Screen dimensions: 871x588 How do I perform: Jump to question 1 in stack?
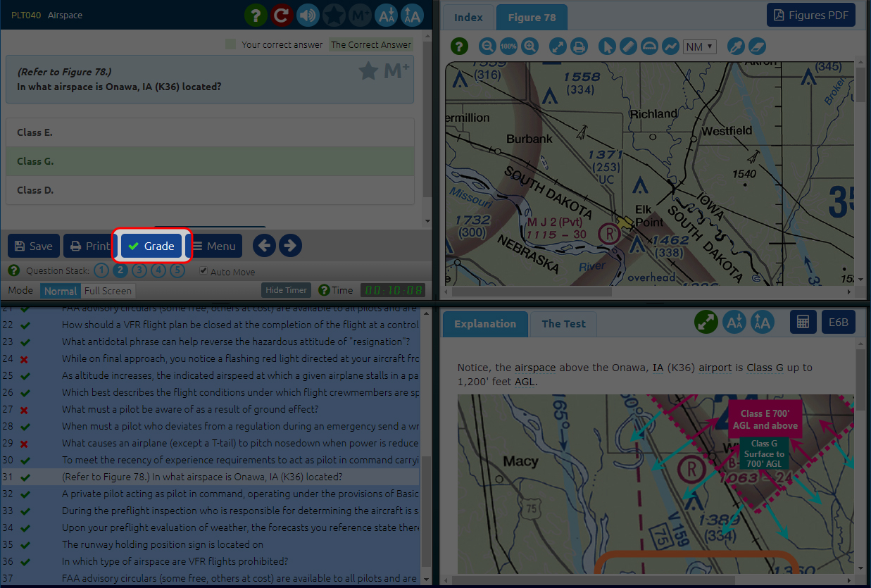point(101,270)
